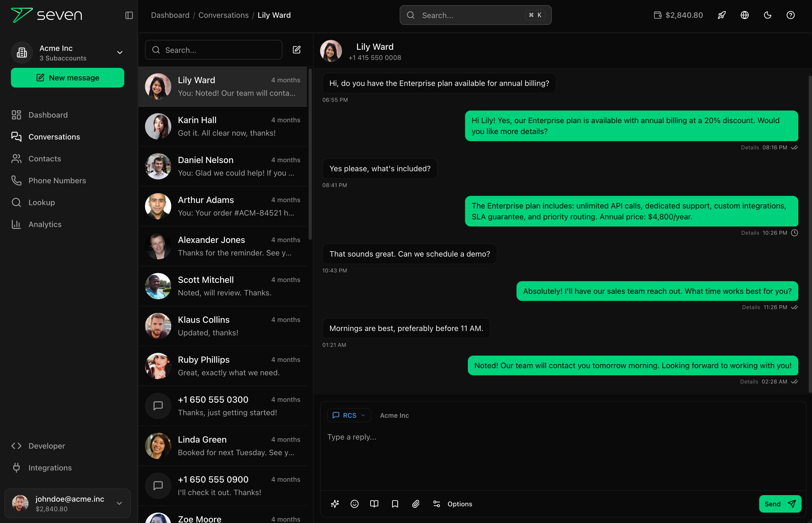Click the compose new conversation icon

tap(297, 50)
